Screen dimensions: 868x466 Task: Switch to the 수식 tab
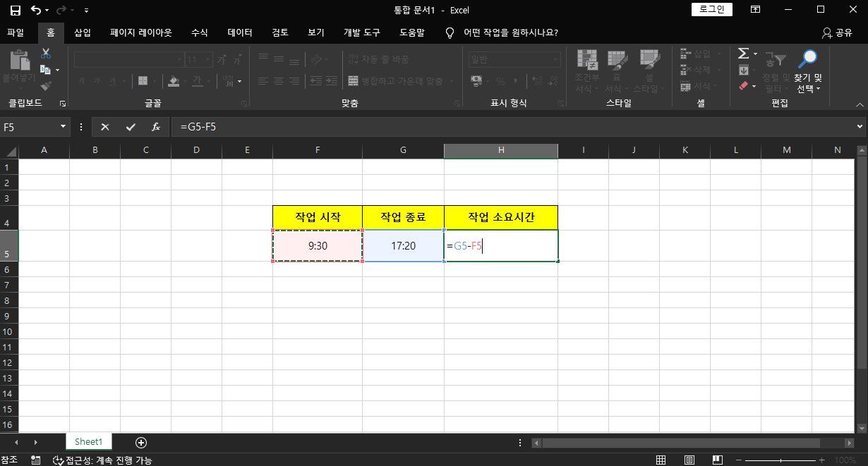pyautogui.click(x=200, y=32)
